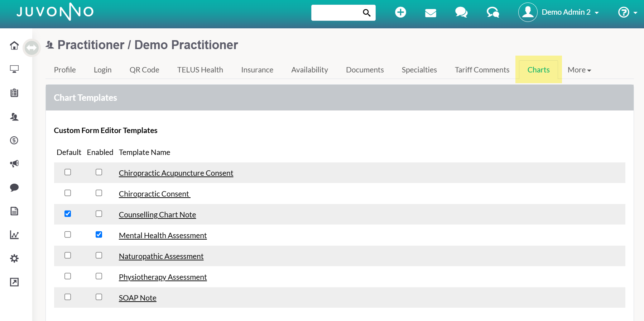Click the megaphone marketing sidebar icon

pos(14,164)
